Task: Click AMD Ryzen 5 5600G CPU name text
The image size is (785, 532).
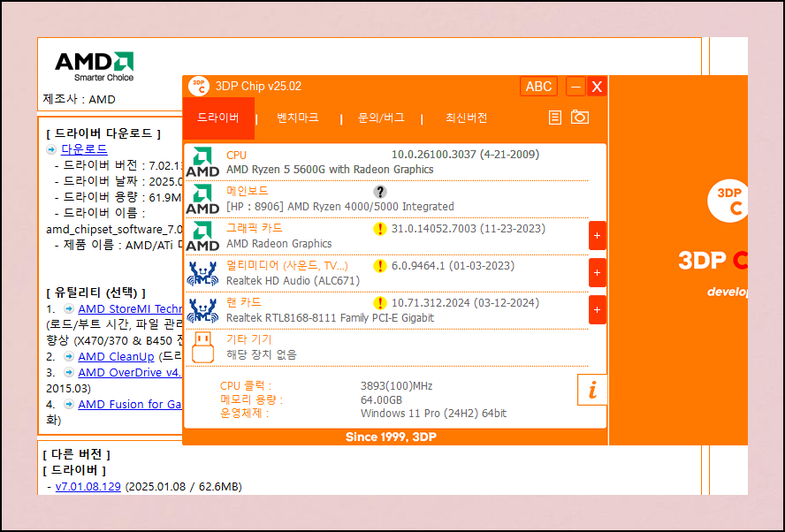Action: tap(330, 170)
